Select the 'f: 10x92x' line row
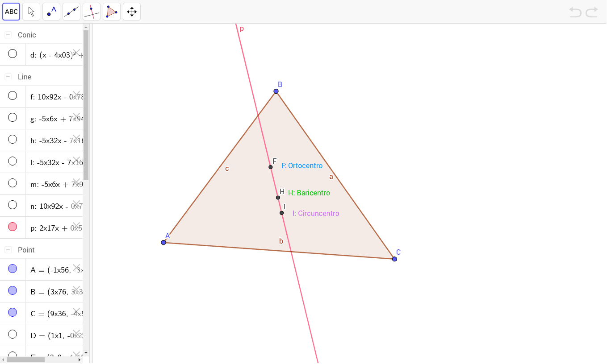 42,96
